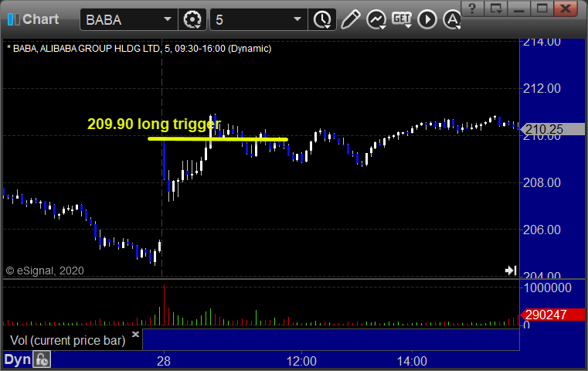The image size is (588, 371).
Task: Click the lock icon beside Dyn
Action: 42,359
